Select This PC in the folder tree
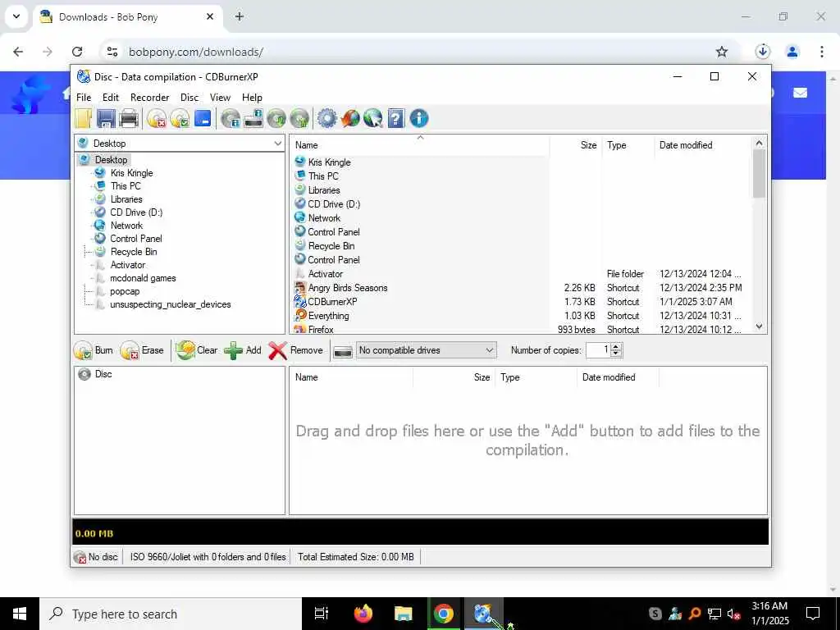This screenshot has height=630, width=840. coord(126,186)
